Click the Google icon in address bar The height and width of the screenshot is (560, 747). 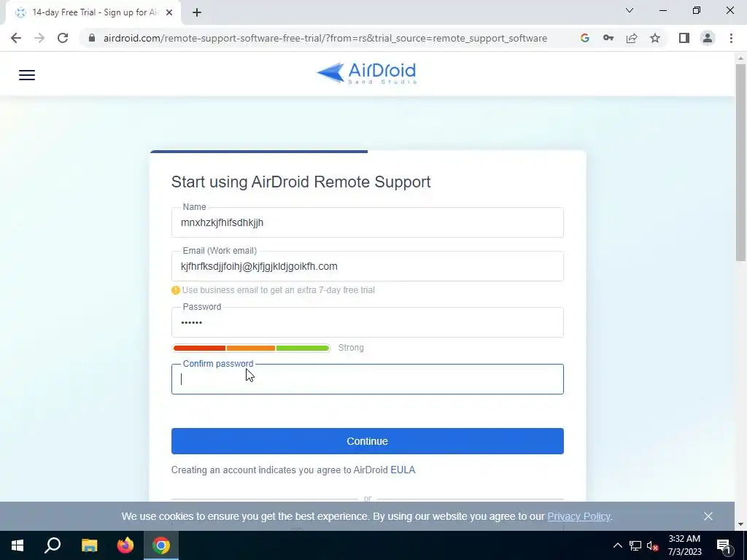tap(585, 38)
